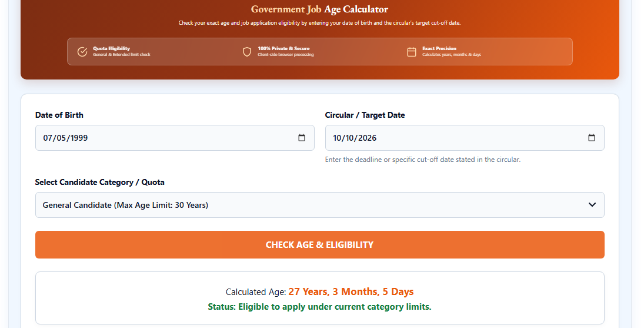Viewport: 644px width, 328px height.
Task: Expand the Candidate Category dropdown chevron
Action: click(592, 205)
